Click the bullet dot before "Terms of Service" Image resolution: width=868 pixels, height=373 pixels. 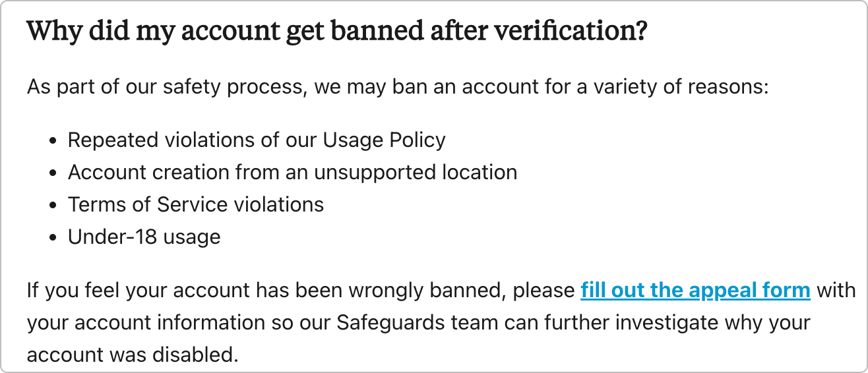coord(54,206)
